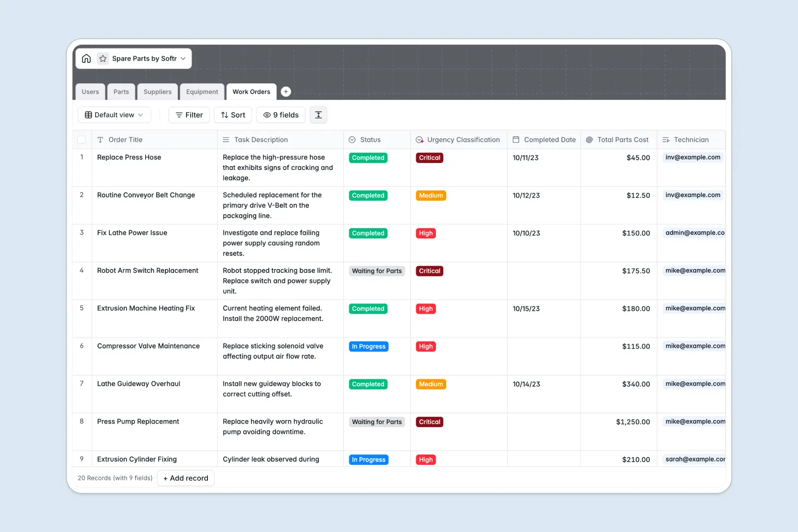Click the Status column checkmark icon
This screenshot has width=798, height=532.
tap(352, 139)
